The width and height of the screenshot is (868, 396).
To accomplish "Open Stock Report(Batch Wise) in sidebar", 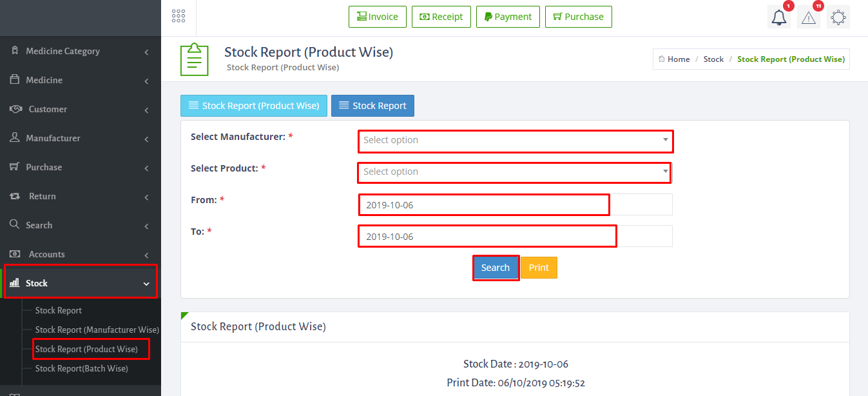I will [81, 368].
